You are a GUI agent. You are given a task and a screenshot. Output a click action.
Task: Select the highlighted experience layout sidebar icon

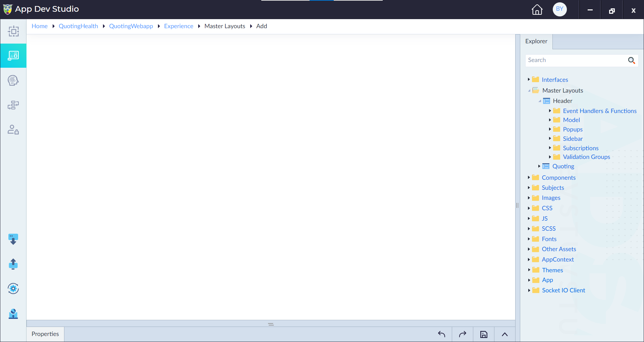(13, 56)
